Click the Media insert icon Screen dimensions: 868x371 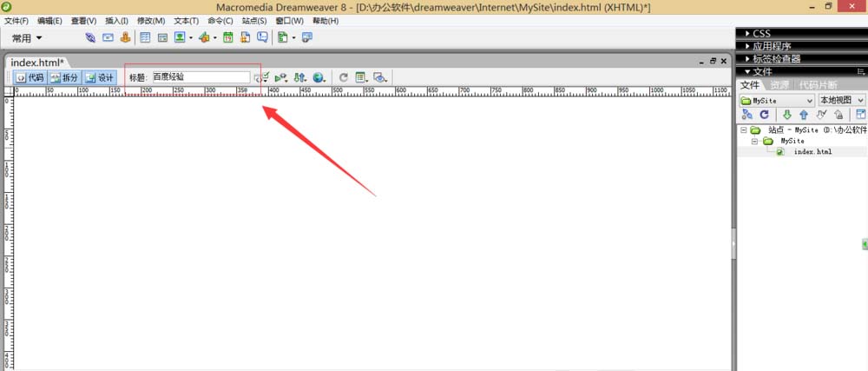[204, 37]
